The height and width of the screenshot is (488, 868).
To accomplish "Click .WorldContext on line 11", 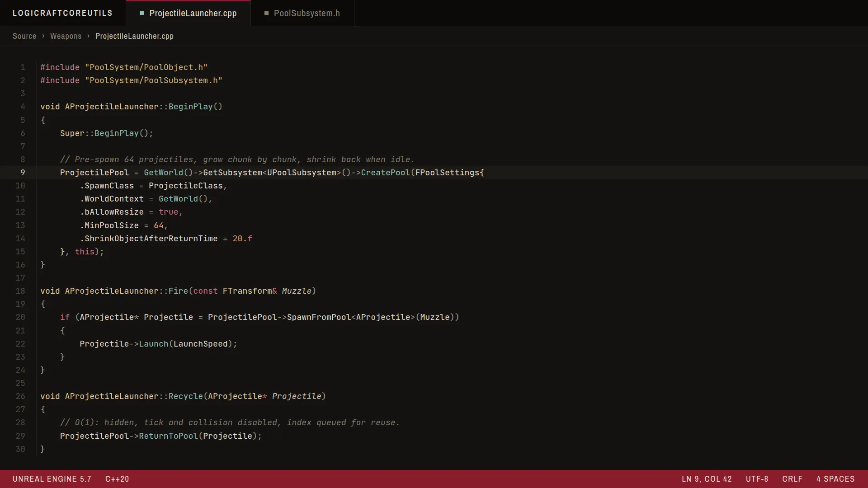I will pyautogui.click(x=112, y=199).
